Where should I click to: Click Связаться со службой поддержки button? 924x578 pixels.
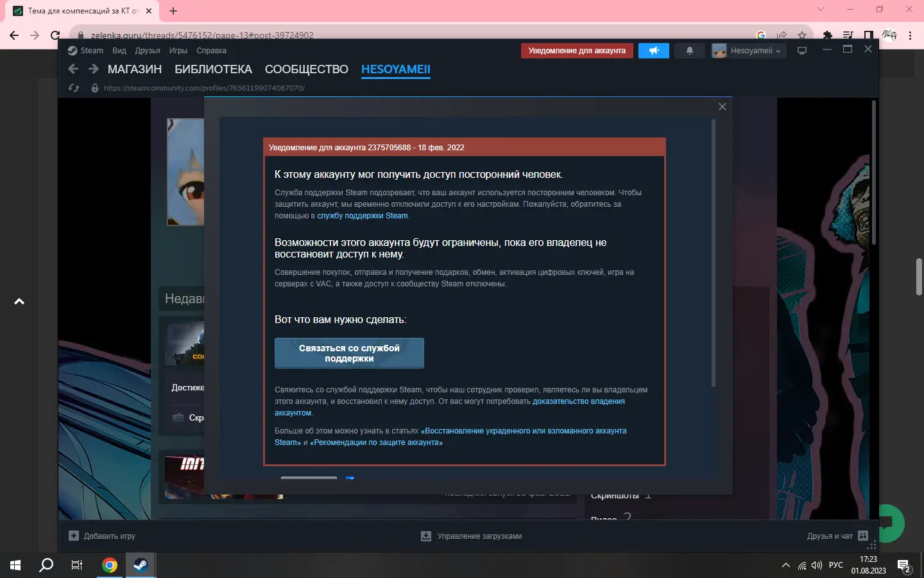[x=349, y=353]
